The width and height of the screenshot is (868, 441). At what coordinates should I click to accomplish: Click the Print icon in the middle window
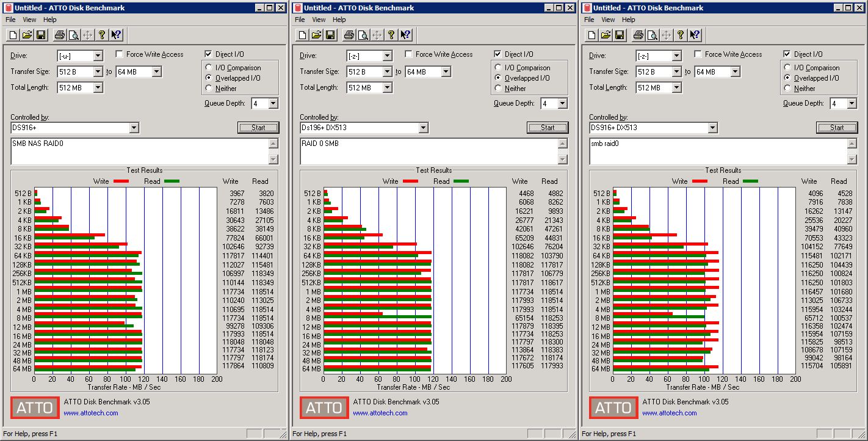click(349, 35)
